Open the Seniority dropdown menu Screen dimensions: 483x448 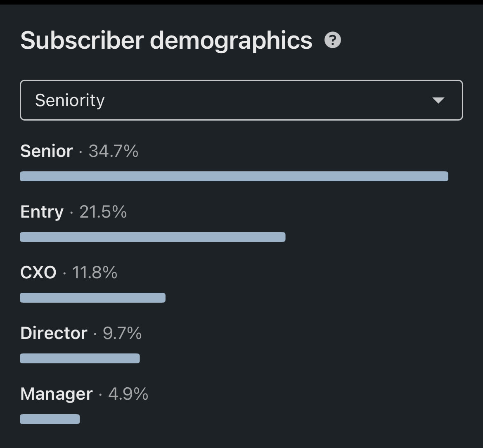tap(241, 100)
